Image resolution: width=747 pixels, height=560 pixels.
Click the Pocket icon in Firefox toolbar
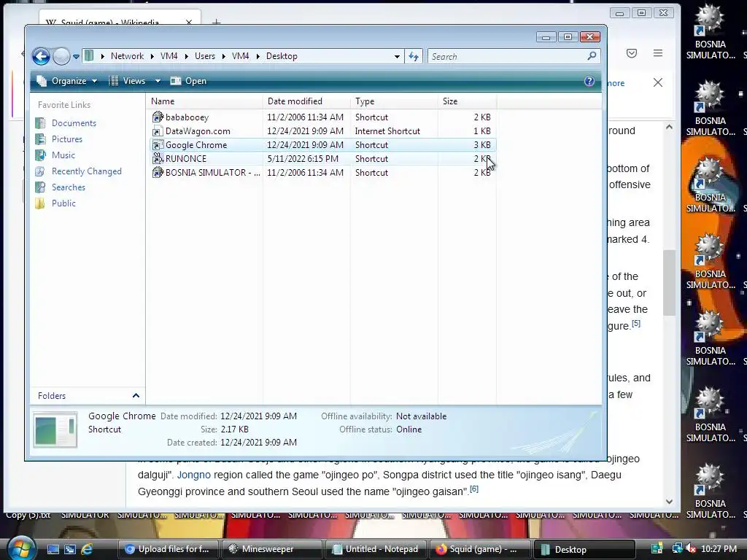632,53
